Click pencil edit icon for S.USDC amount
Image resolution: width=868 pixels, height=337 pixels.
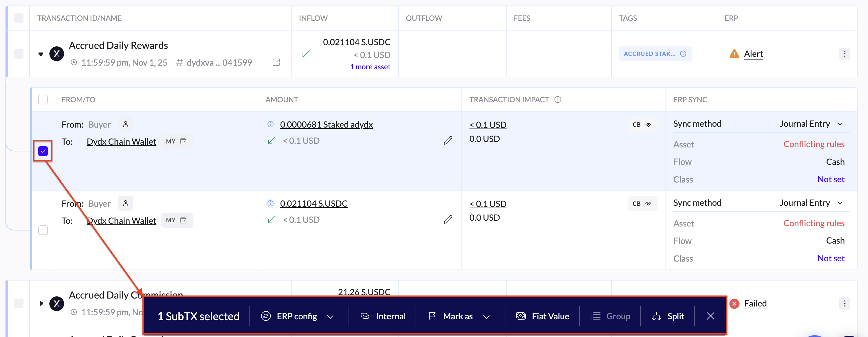pos(448,219)
